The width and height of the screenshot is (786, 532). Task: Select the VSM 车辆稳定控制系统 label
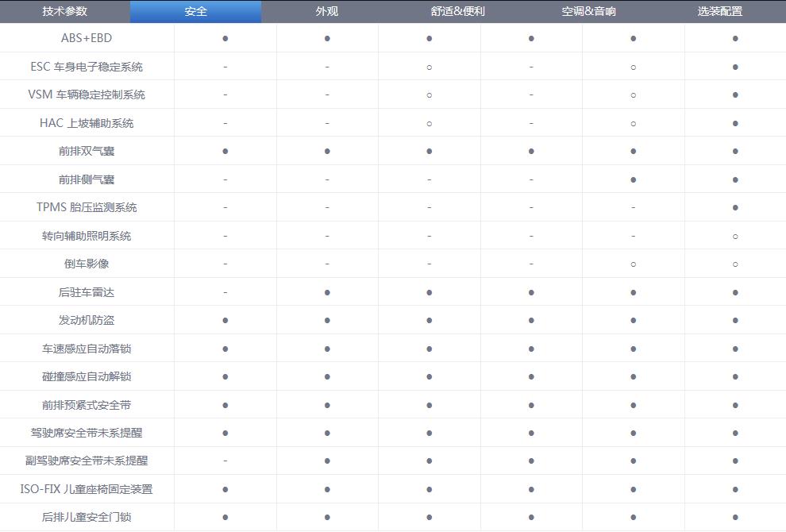tap(87, 94)
